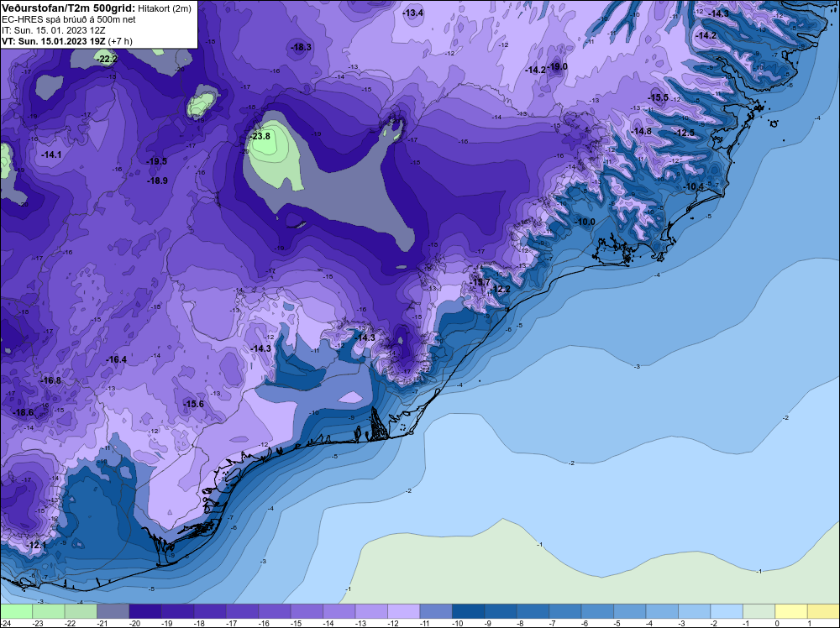The height and width of the screenshot is (628, 840).
Task: Click the -16.4 temperature label
Action: click(x=116, y=359)
